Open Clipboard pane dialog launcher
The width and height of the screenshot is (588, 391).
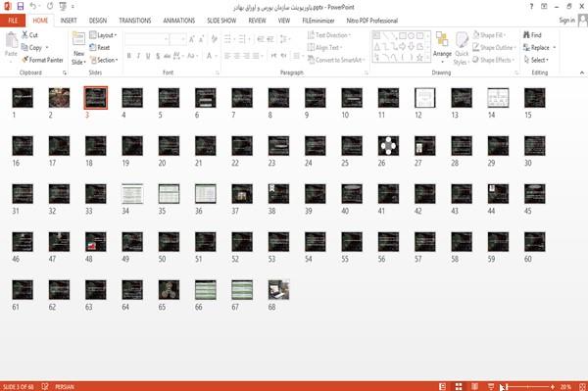[65, 73]
